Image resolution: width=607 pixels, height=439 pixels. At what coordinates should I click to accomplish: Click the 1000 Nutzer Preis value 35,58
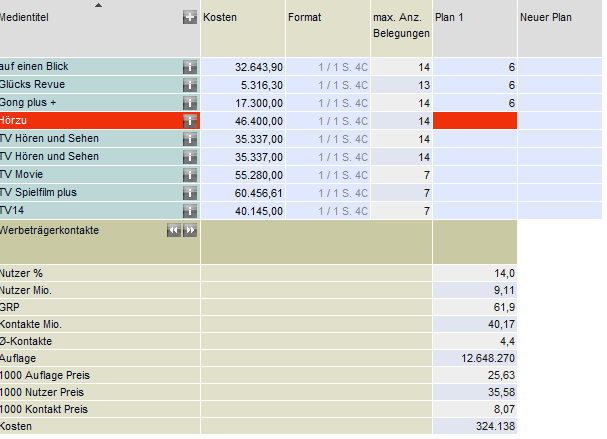coord(501,393)
